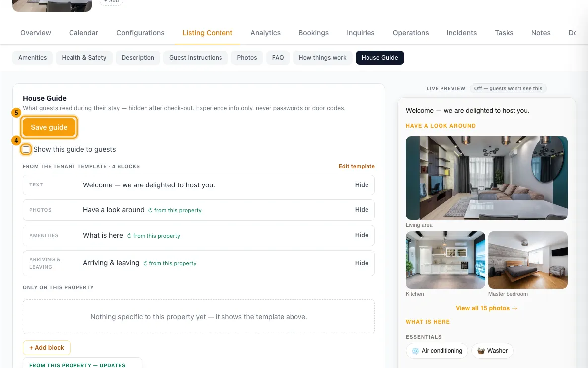Screen dimensions: 588x368
Task: Open the Configurations tab
Action: click(140, 33)
